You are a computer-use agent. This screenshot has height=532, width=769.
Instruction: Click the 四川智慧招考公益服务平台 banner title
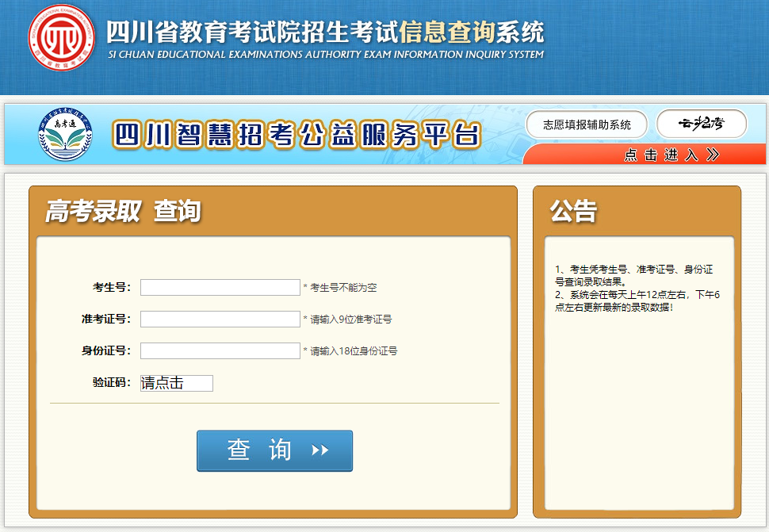coord(297,136)
